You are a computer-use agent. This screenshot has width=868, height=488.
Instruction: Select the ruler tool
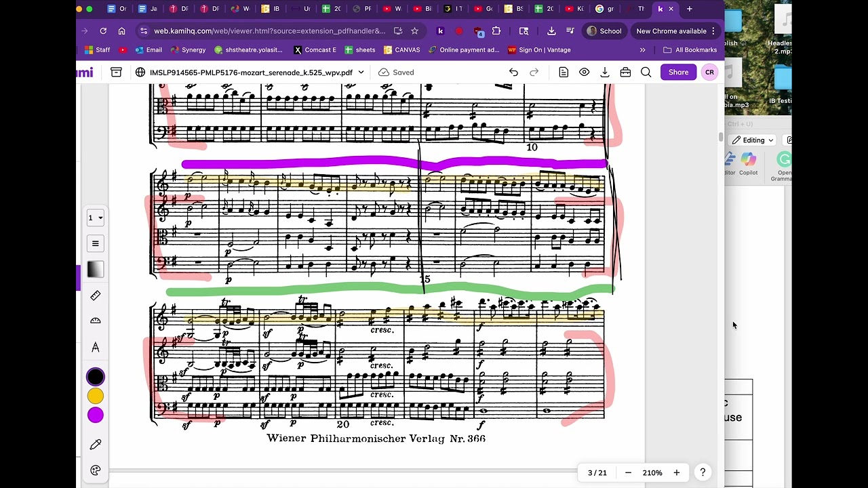[x=95, y=296]
